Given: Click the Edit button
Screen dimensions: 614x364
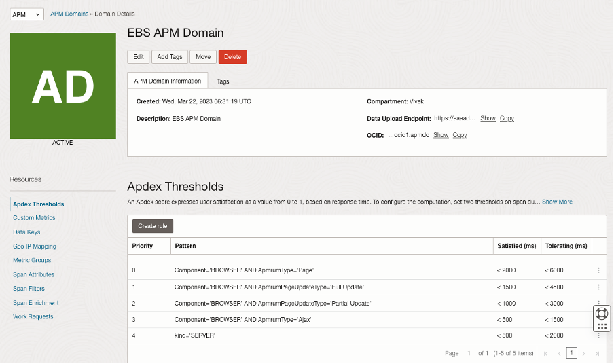Looking at the screenshot, I should 139,57.
